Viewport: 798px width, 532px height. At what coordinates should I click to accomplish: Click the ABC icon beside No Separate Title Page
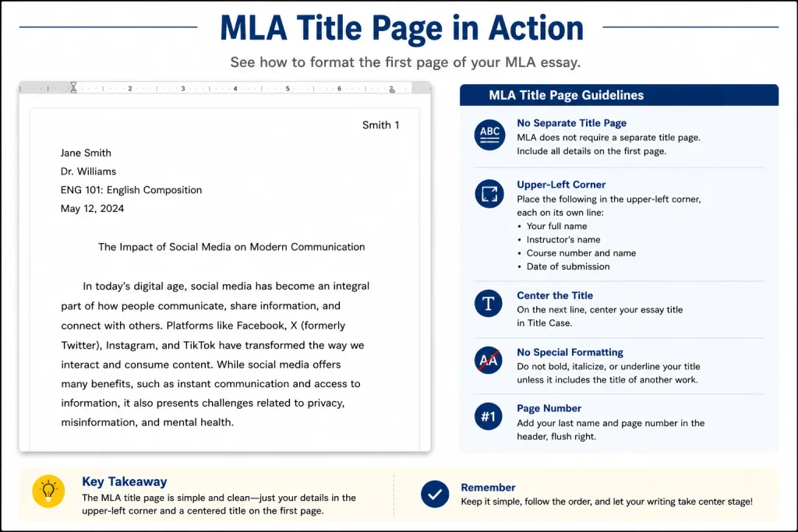(489, 135)
